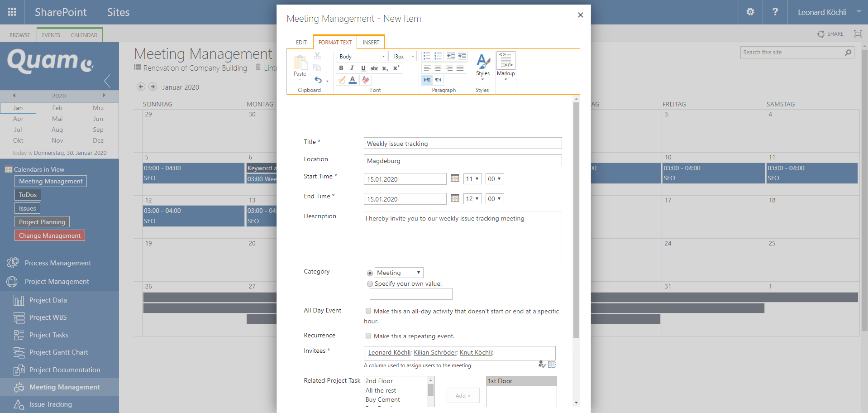The height and width of the screenshot is (413, 868).
Task: Check 'Make this a repeating event'
Action: [368, 336]
